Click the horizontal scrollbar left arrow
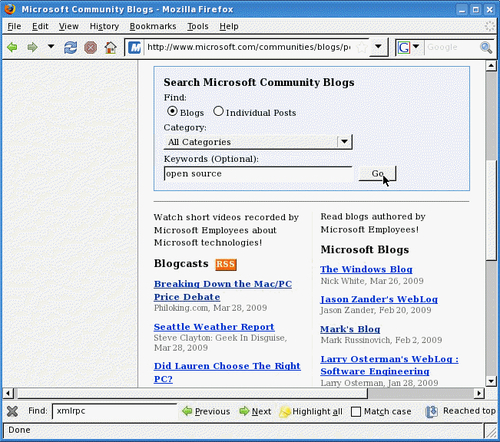 click(8, 393)
